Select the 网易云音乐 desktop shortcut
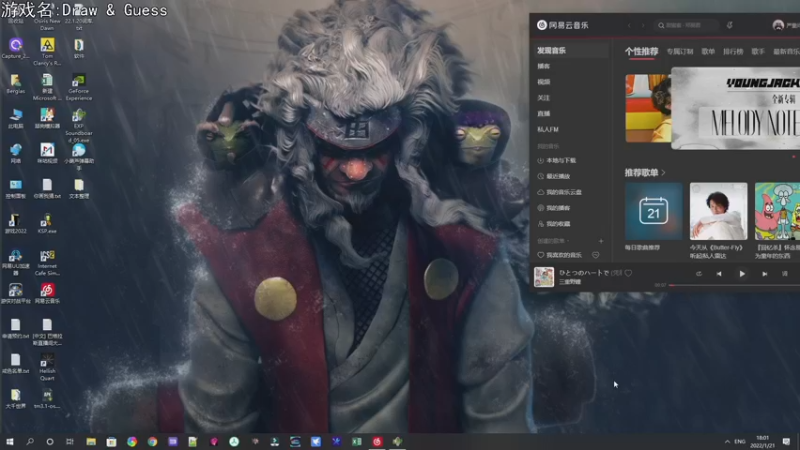The width and height of the screenshot is (800, 450). coord(47,293)
